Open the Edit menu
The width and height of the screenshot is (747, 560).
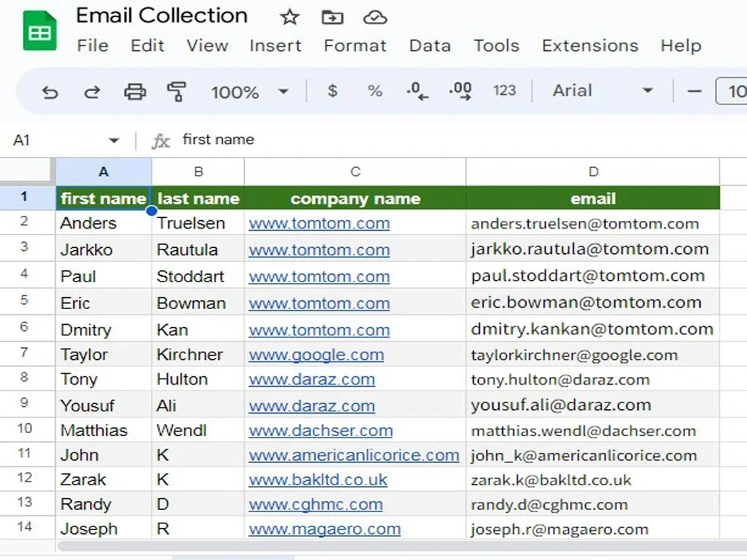click(x=147, y=46)
